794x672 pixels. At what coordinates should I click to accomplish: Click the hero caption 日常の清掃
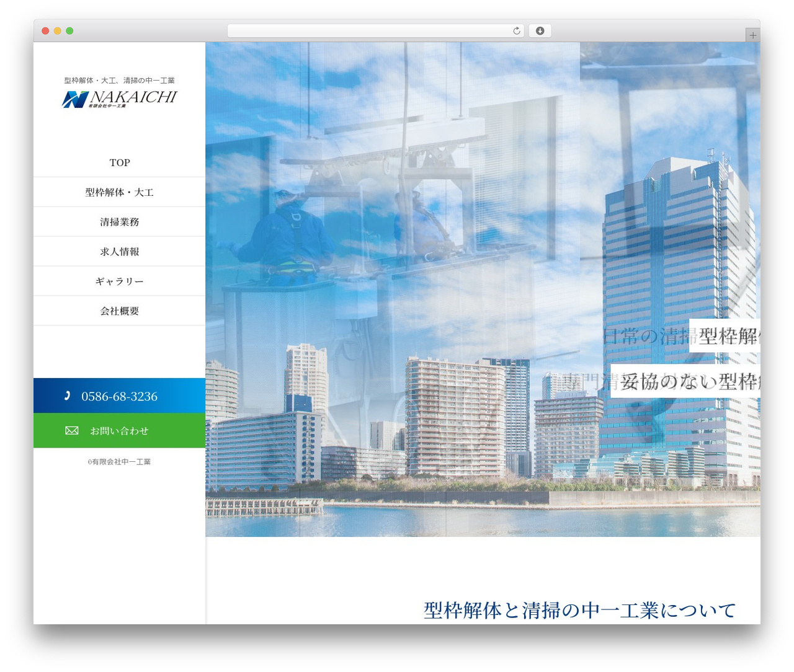(x=649, y=336)
